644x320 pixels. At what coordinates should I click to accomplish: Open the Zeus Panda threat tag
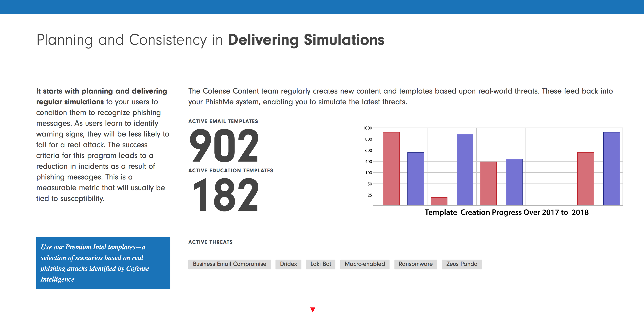coord(462,264)
